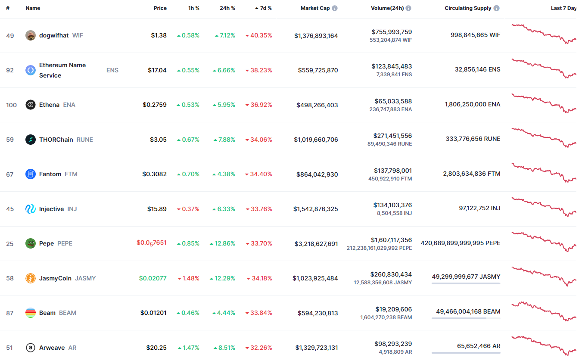Viewport: 588px width, 364px height.
Task: Click dogwifhat market cap $1,376,893,164
Action: click(316, 36)
